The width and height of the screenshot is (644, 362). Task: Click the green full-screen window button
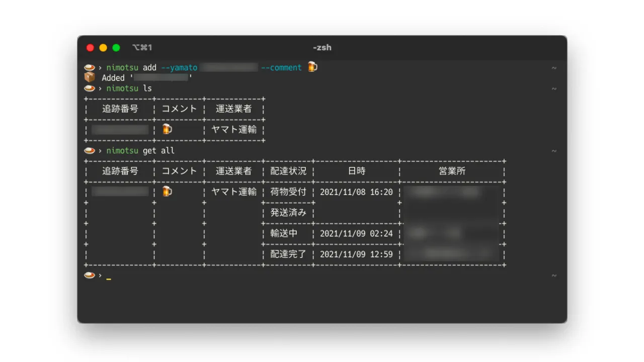point(116,48)
